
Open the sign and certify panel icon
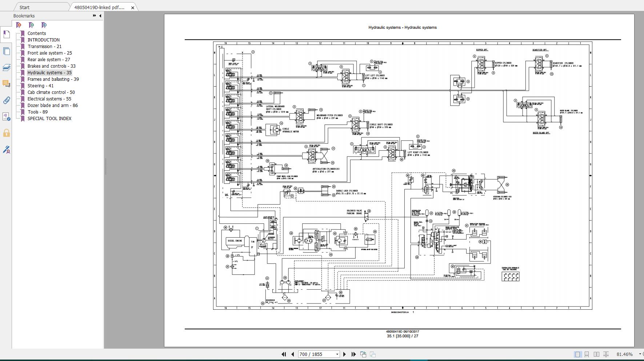(6, 150)
